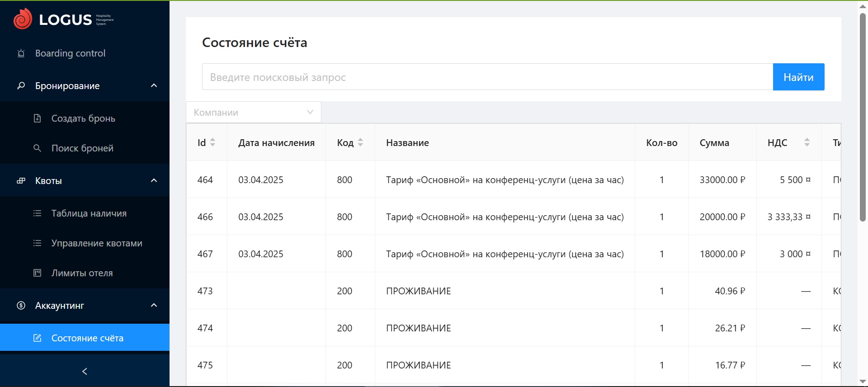The width and height of the screenshot is (868, 387).
Task: Collapse the Аккаунтинг menu chevron
Action: pyautogui.click(x=154, y=306)
